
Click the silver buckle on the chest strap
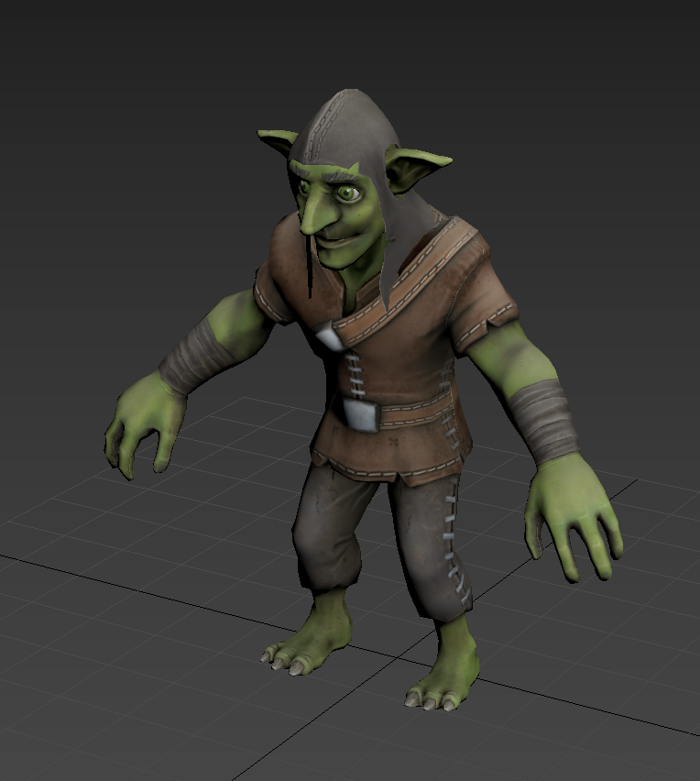[330, 340]
